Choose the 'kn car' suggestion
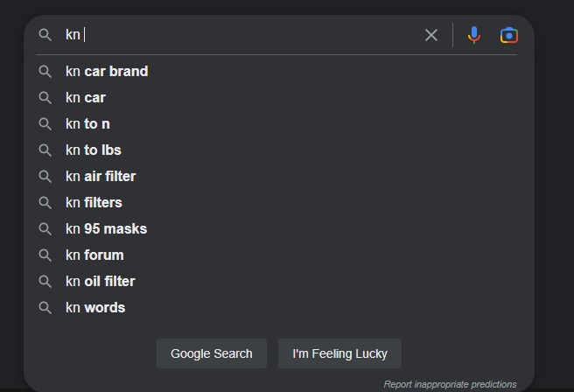 [x=85, y=98]
